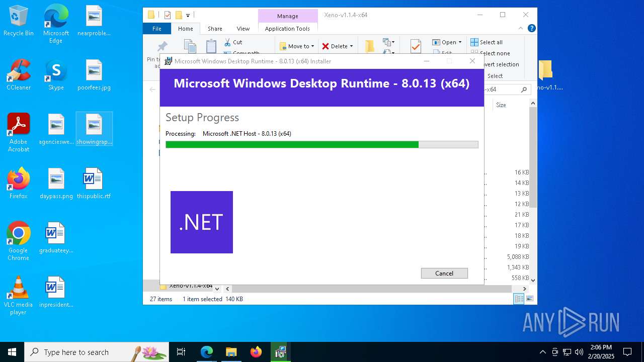This screenshot has width=644, height=362.
Task: Click the horizontal scrollbar left arrow
Action: point(227,289)
